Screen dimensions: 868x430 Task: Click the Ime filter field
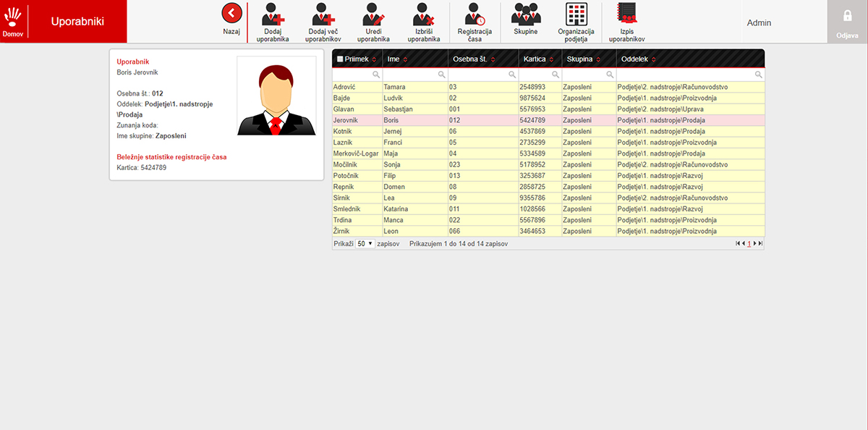[415, 75]
